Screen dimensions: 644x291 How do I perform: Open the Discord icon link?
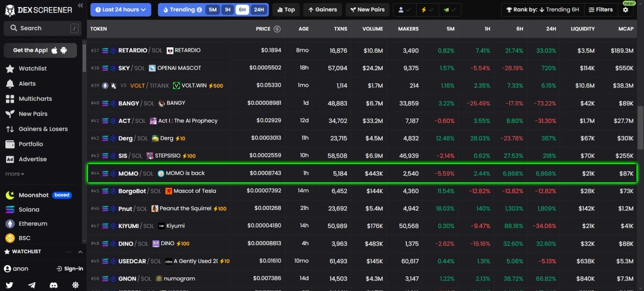tap(54, 285)
